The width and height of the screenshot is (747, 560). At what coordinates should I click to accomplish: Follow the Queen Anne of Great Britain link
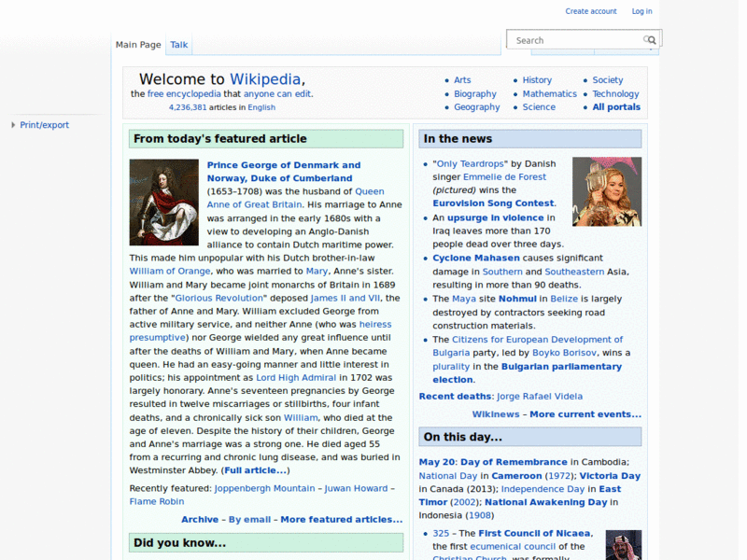(x=295, y=198)
